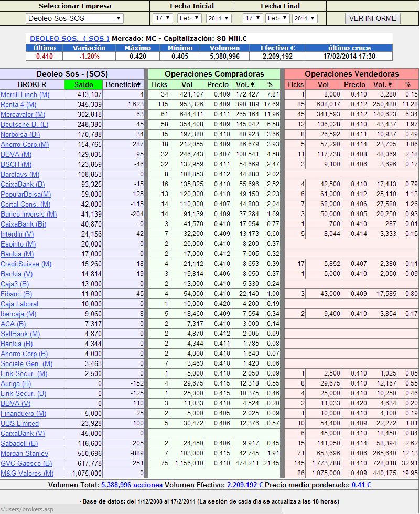Screen dimensions: 420x514
Task: Open the Interdin (V) broker link
Action: [17, 234]
